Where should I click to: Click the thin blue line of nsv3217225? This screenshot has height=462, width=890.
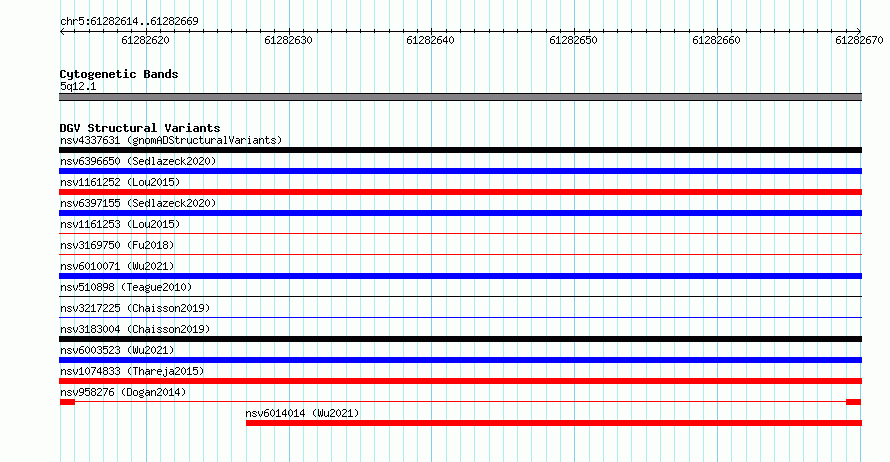[460, 317]
